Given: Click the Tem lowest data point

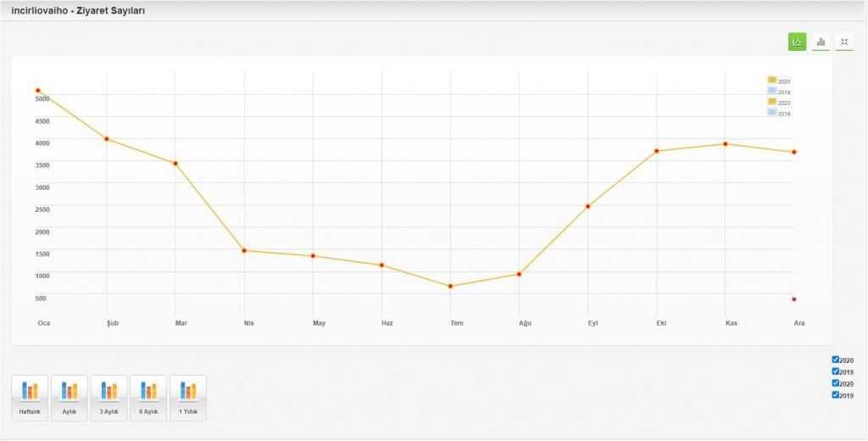Looking at the screenshot, I should click(450, 287).
